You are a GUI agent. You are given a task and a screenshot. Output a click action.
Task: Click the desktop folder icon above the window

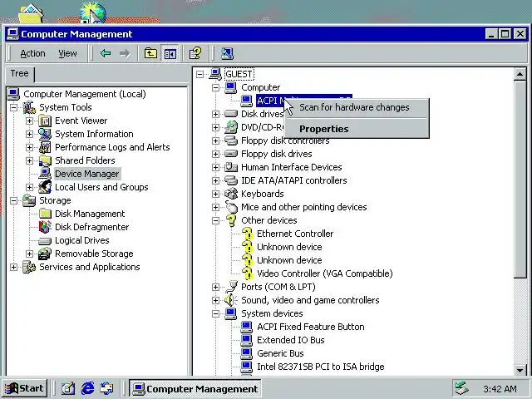[x=31, y=13]
